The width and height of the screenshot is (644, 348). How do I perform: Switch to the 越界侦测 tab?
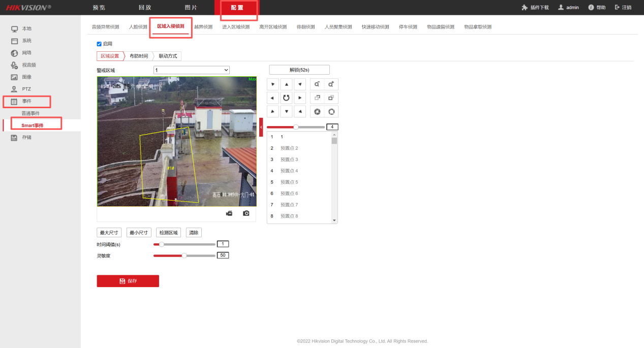click(203, 27)
